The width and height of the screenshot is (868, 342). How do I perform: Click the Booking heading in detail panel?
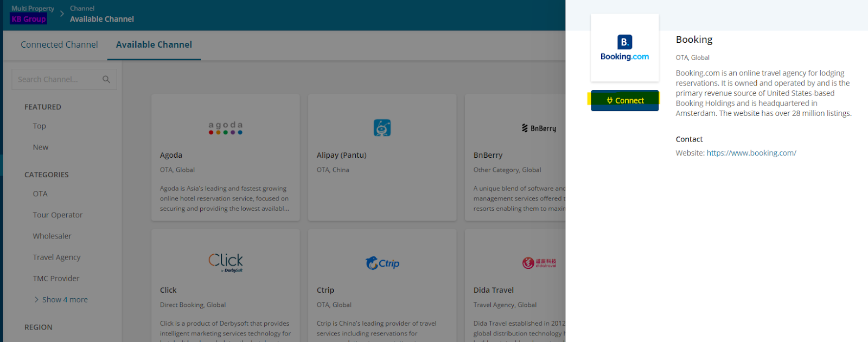click(x=694, y=40)
